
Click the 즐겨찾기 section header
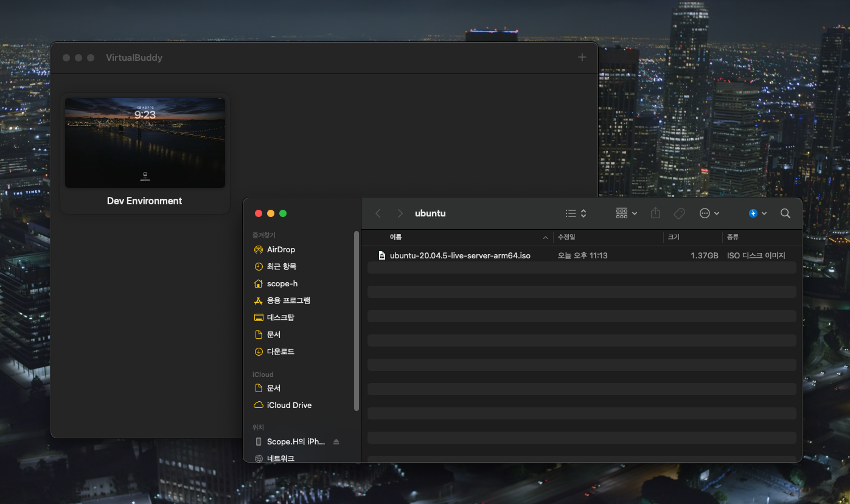(264, 235)
